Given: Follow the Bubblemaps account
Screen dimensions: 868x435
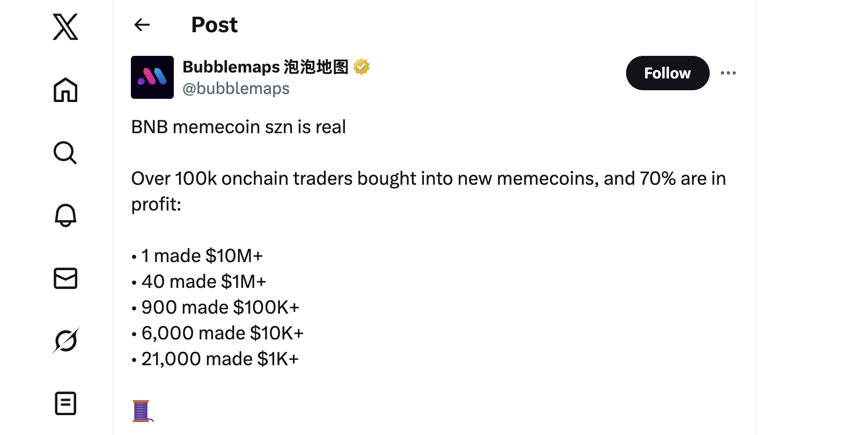Looking at the screenshot, I should coord(667,73).
